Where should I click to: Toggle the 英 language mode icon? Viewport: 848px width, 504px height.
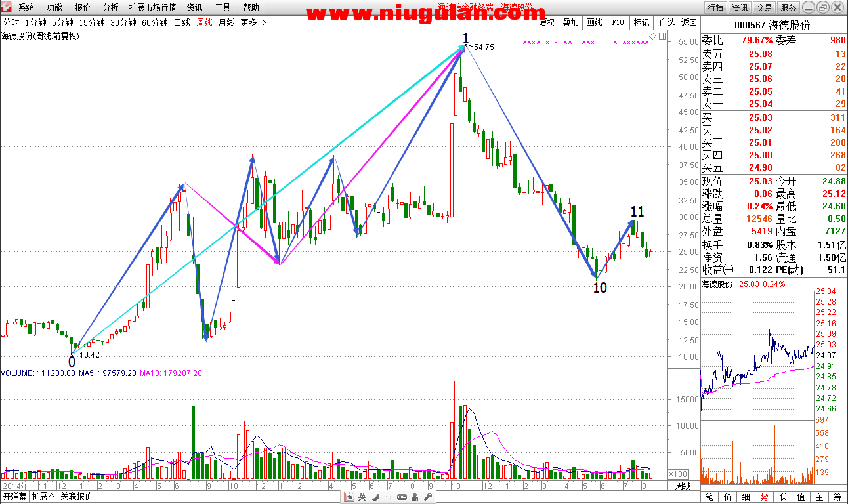pyautogui.click(x=362, y=497)
